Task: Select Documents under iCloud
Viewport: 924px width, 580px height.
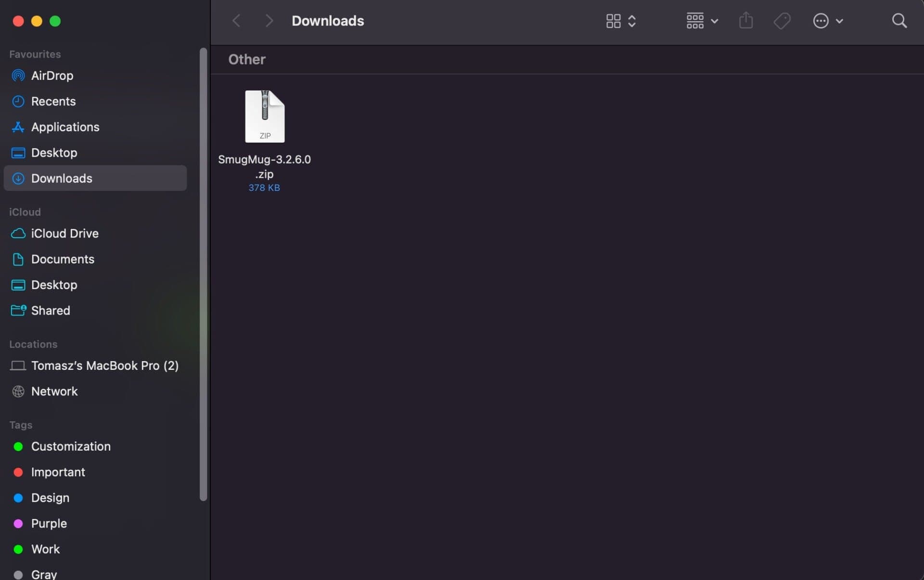Action: [63, 259]
